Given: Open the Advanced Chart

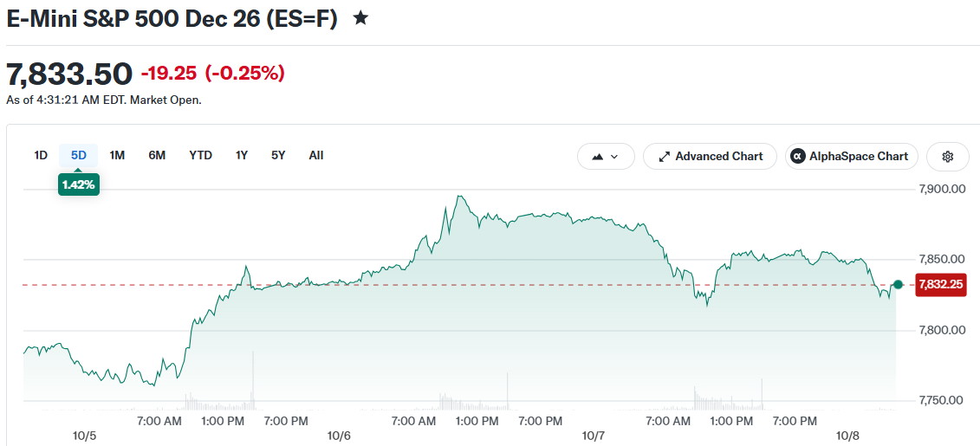Looking at the screenshot, I should (710, 156).
